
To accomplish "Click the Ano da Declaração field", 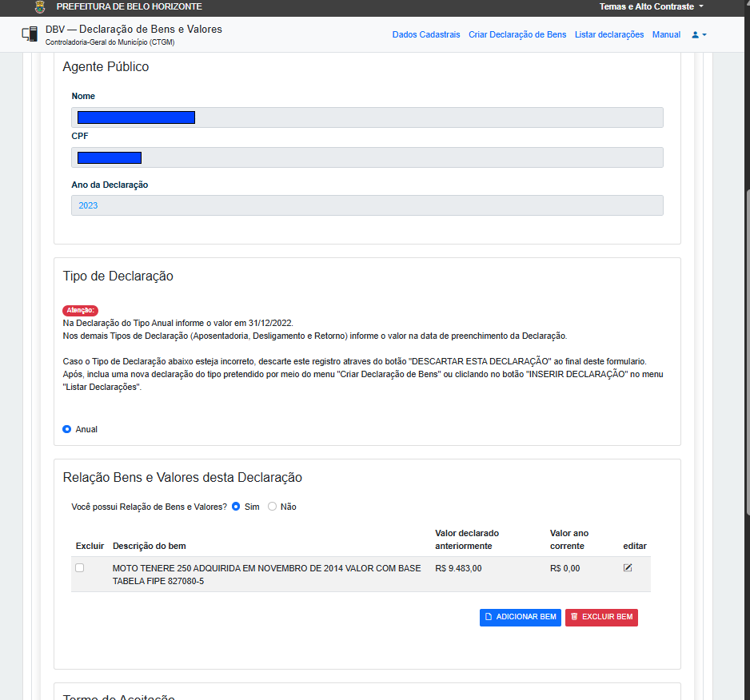I will coord(367,205).
